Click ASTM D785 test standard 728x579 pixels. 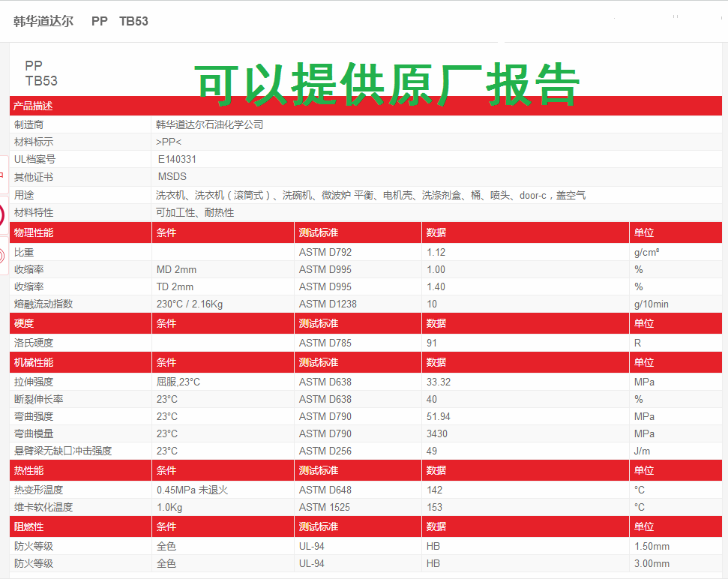click(x=325, y=343)
